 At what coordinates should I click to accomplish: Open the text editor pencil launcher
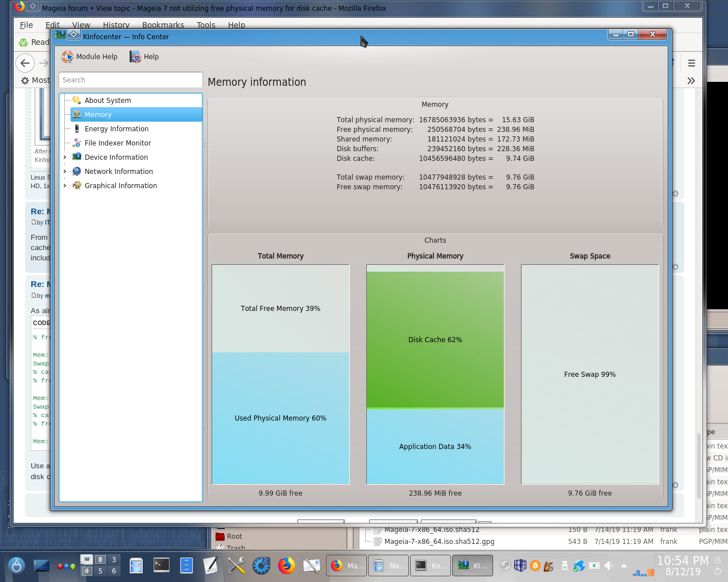pos(210,566)
